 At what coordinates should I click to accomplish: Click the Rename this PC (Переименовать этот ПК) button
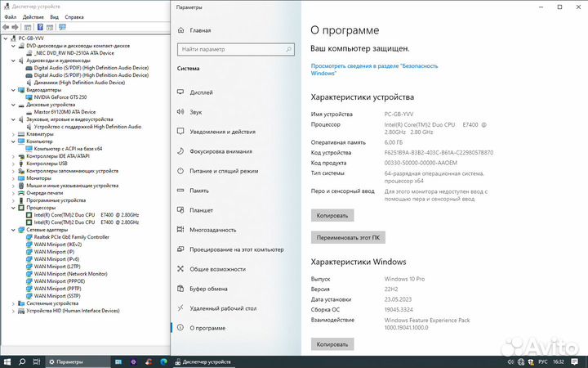click(x=348, y=237)
